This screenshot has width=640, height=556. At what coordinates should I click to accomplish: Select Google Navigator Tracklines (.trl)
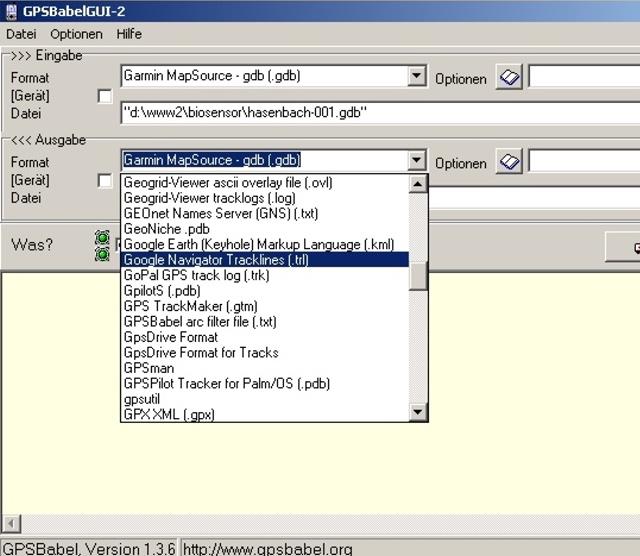coord(265,260)
